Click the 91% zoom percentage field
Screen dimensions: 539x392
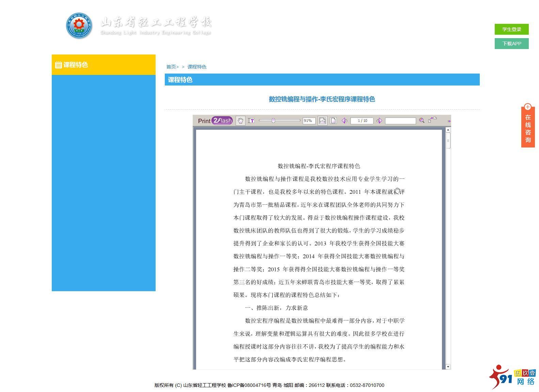click(308, 121)
